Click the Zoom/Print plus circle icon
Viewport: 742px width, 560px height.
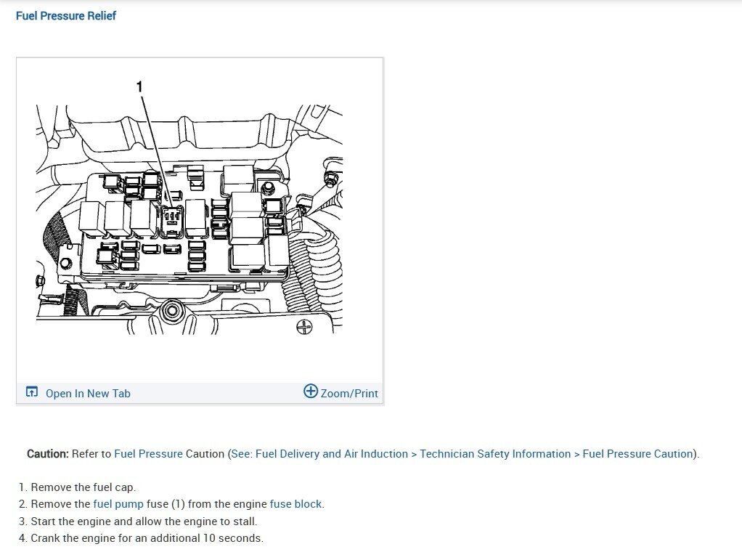coord(311,391)
